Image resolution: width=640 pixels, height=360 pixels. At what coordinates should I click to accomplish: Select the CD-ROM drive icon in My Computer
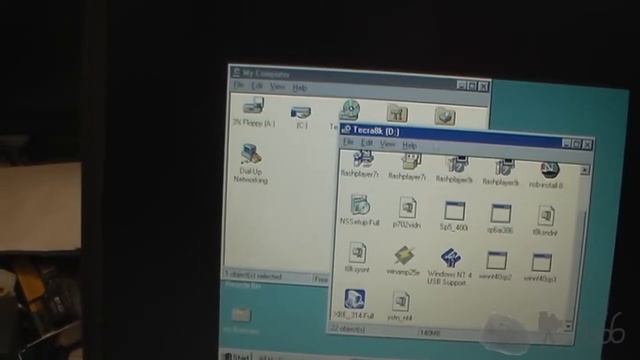[x=350, y=109]
